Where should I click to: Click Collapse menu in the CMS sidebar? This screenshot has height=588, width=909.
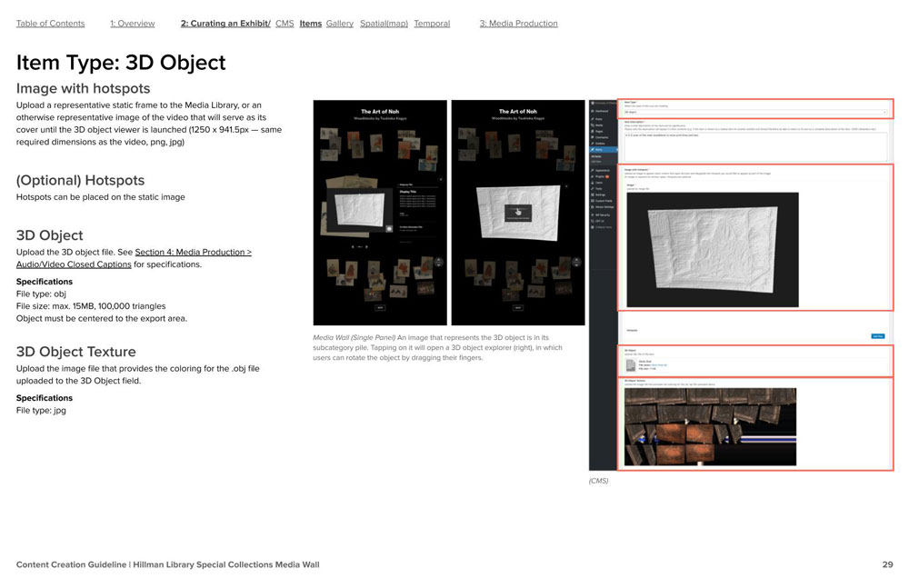pyautogui.click(x=603, y=227)
